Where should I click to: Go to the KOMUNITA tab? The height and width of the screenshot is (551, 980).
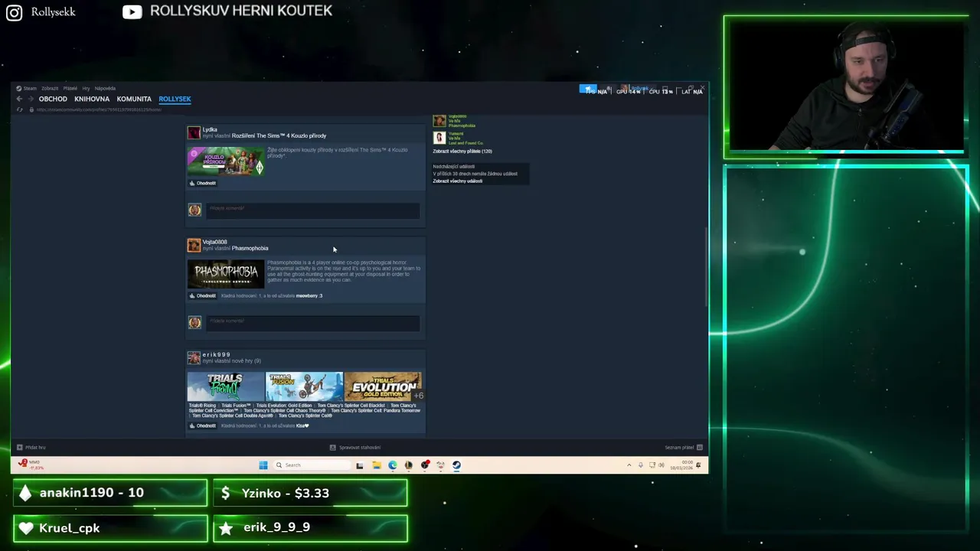pyautogui.click(x=134, y=99)
